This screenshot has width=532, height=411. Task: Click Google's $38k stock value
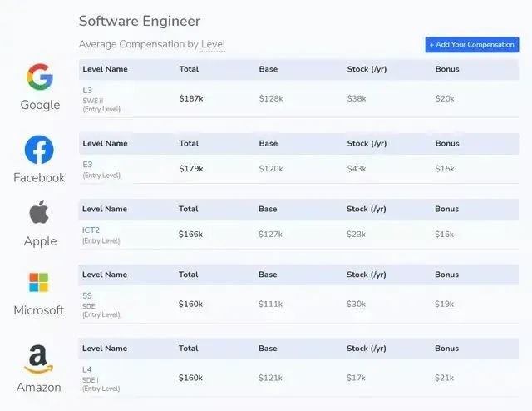click(x=357, y=98)
